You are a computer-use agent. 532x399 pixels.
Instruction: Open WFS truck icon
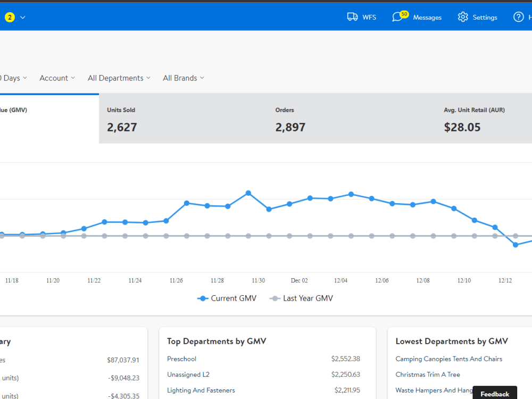[x=352, y=17]
